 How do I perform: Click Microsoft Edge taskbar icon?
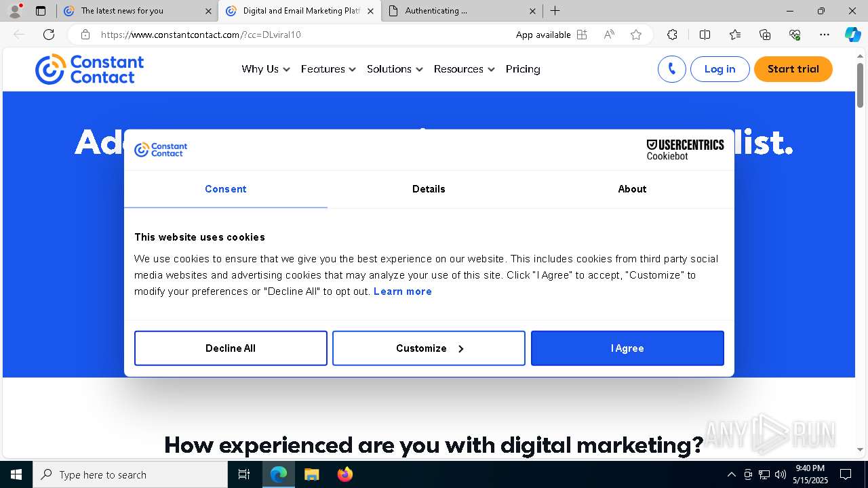pyautogui.click(x=279, y=474)
